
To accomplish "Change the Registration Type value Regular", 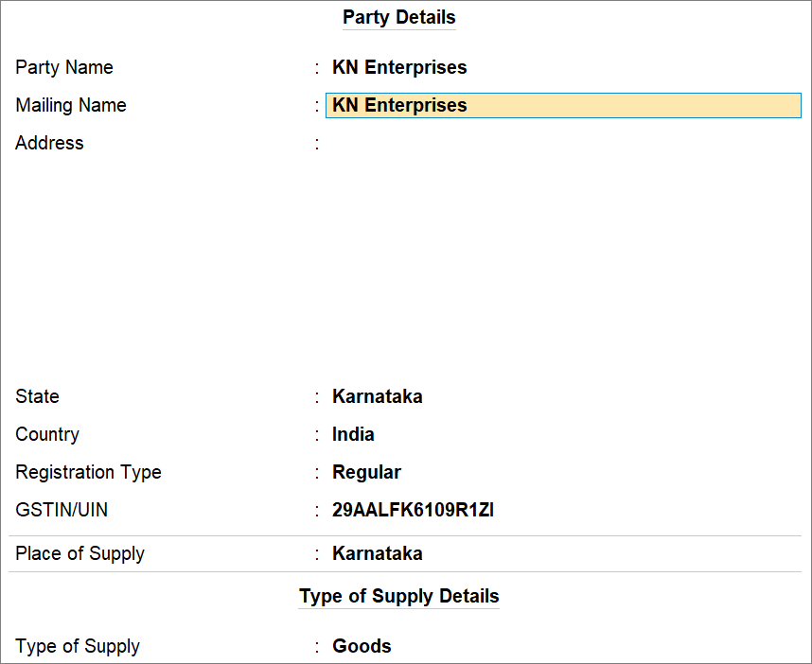I will [x=366, y=472].
